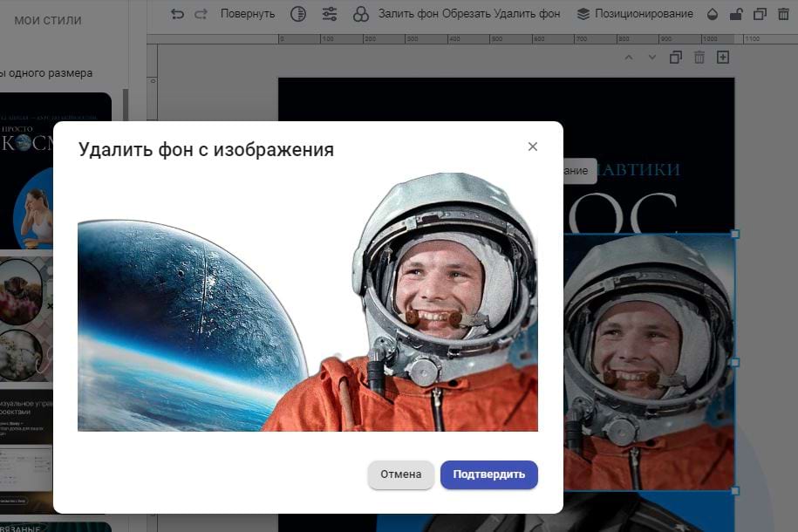Move the page down with the chevron

point(652,58)
